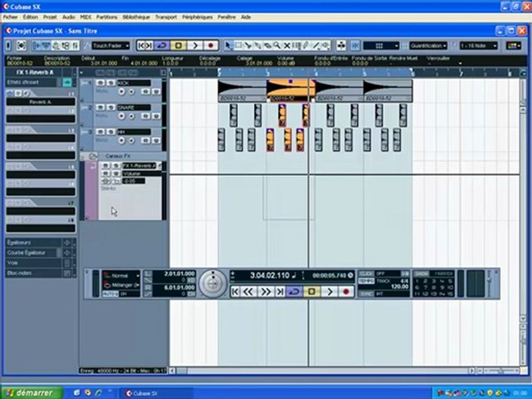Toggle the Snap button in toolbar

pyautogui.click(x=355, y=45)
